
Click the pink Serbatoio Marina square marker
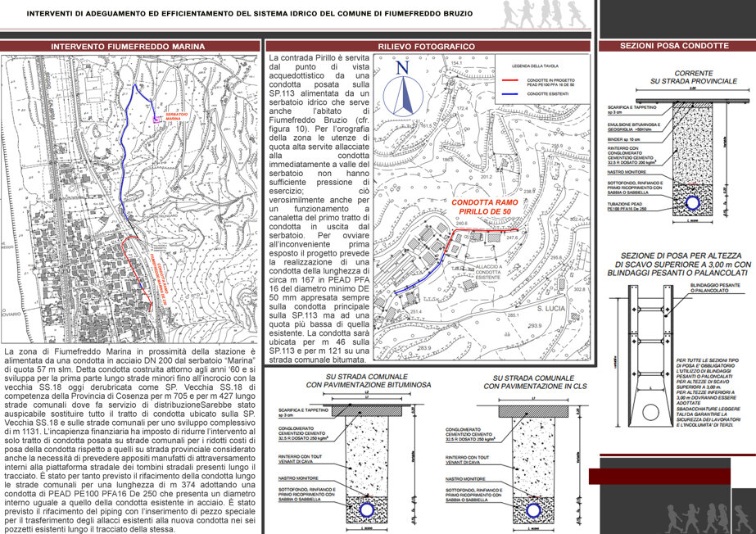pyautogui.click(x=156, y=120)
